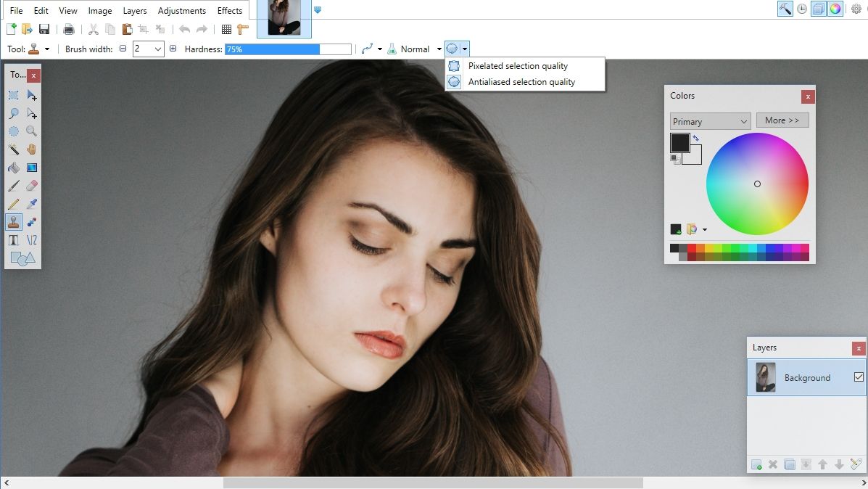Select the Magic Wand tool
Viewport: 868px width, 489px height.
pyautogui.click(x=15, y=149)
